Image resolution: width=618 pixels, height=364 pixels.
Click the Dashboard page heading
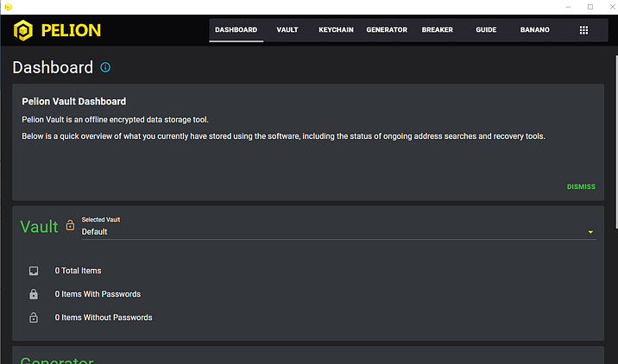tap(53, 67)
